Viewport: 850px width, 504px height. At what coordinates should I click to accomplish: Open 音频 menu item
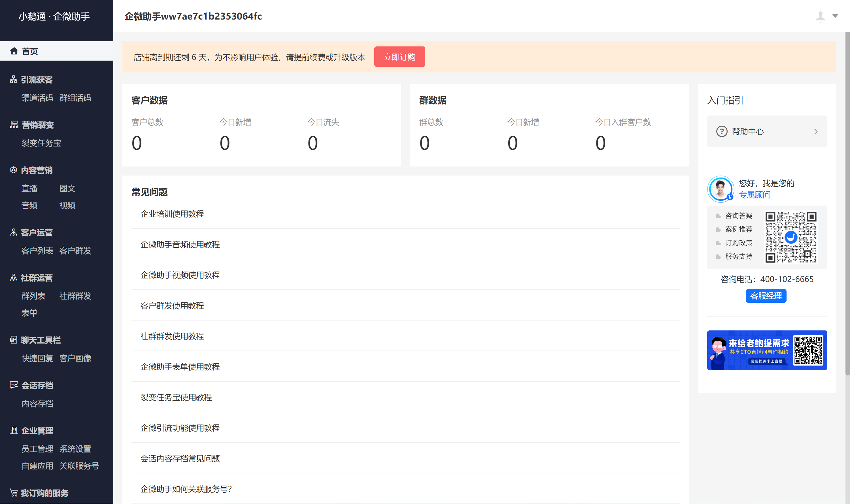coord(29,206)
